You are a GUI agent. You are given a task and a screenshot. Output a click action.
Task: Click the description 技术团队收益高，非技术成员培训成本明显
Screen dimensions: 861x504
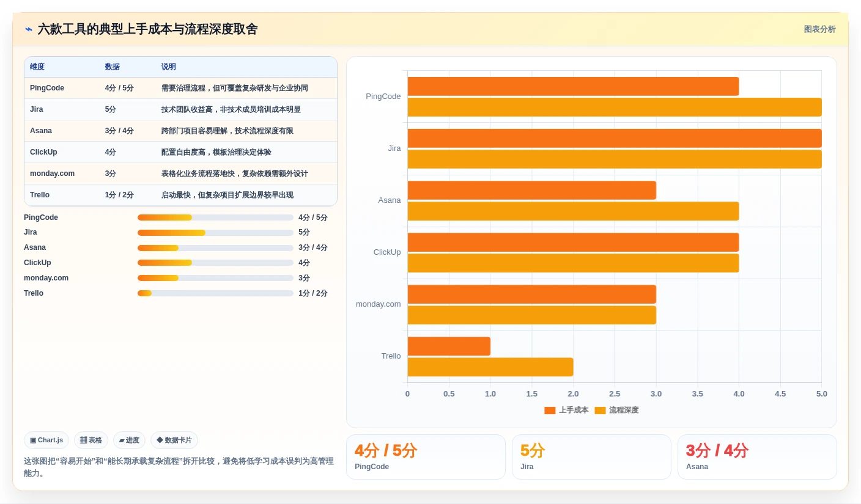pos(231,109)
